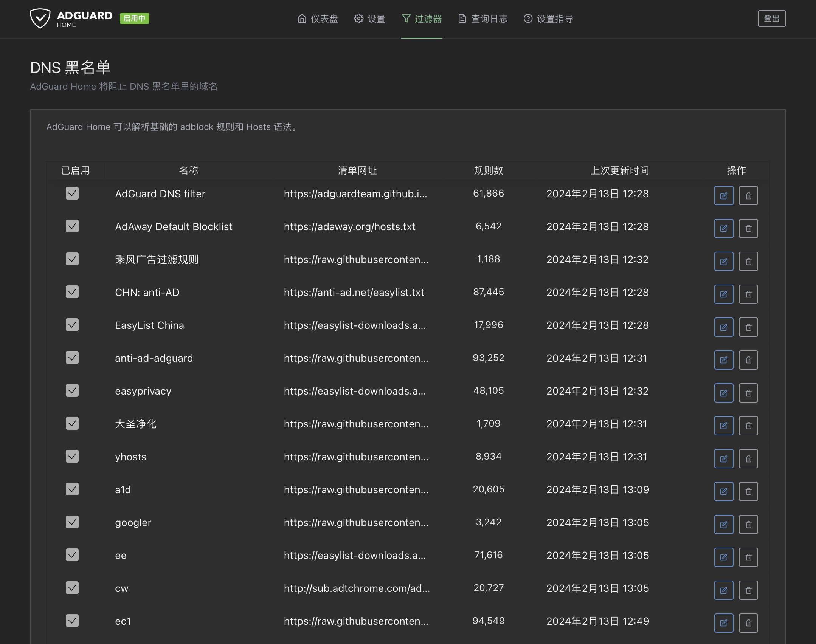This screenshot has width=816, height=644.
Task: Open the 仪表盘 dashboard menu
Action: tap(318, 19)
